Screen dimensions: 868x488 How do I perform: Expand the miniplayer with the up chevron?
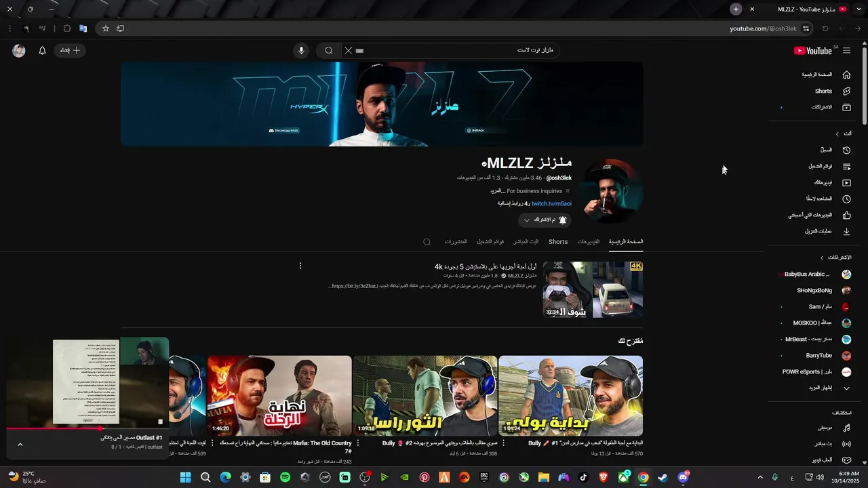[x=20, y=445]
